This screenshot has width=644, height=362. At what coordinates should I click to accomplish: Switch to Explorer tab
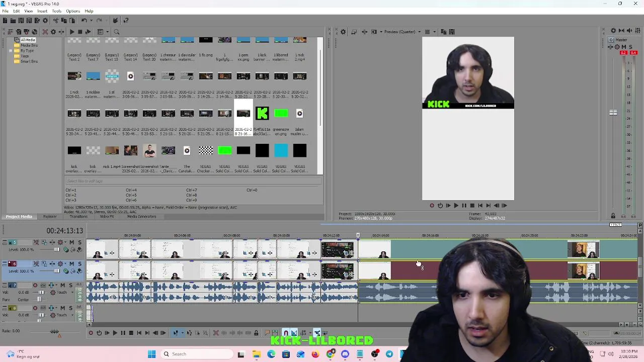coord(50,217)
